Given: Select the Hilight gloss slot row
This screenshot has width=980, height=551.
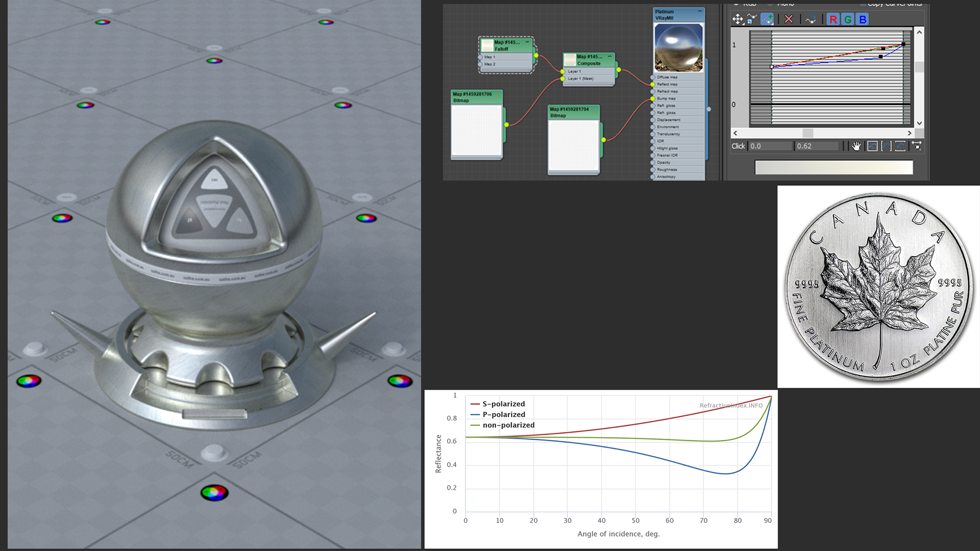Looking at the screenshot, I should [x=678, y=148].
